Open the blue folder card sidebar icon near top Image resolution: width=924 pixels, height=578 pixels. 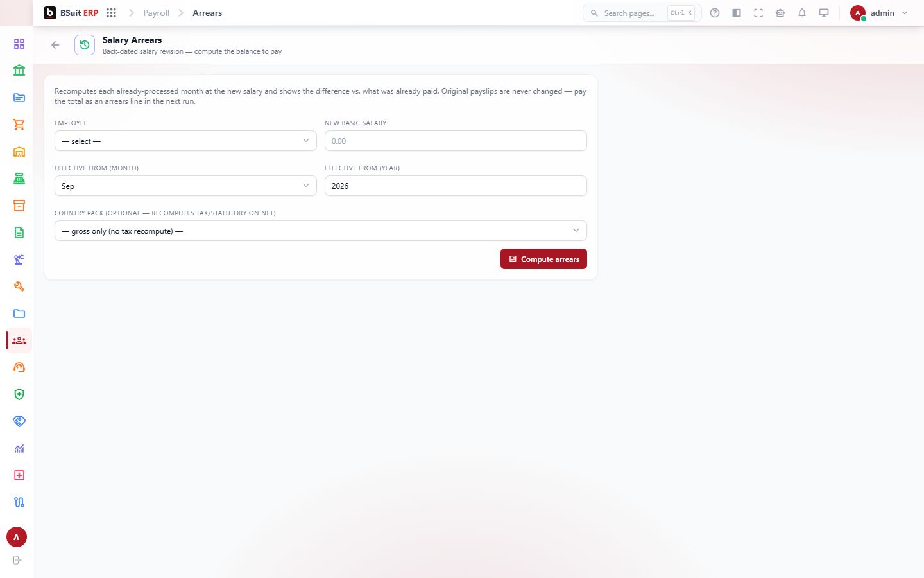coord(19,98)
